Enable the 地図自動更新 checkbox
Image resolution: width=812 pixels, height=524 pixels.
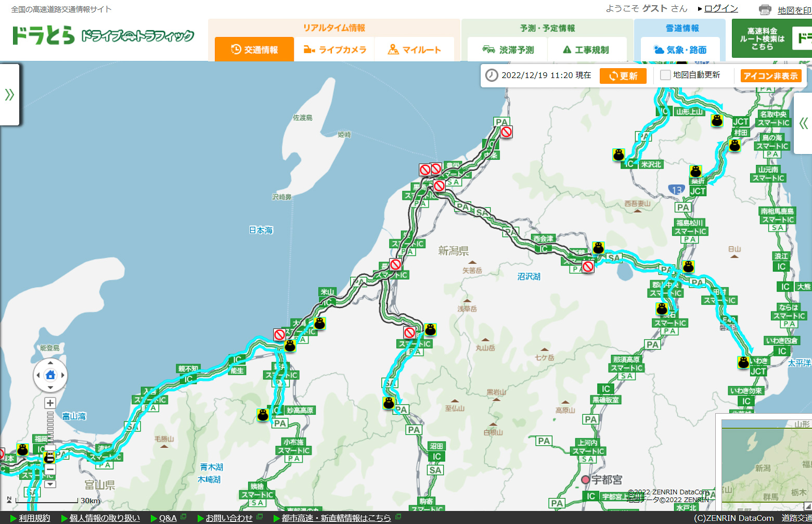pyautogui.click(x=665, y=75)
